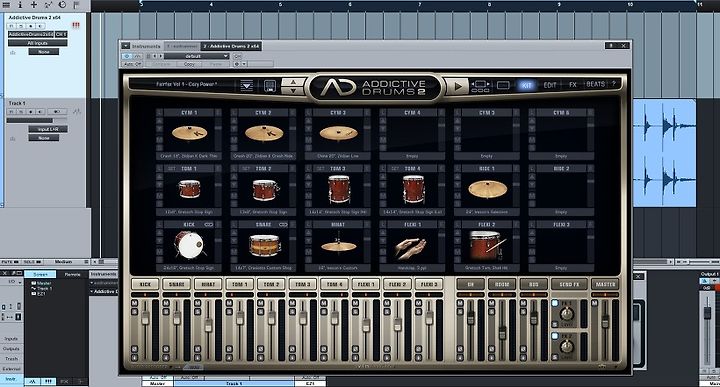Image resolution: width=720 pixels, height=387 pixels.
Task: Preview the HIHAT image
Action: pyautogui.click(x=338, y=245)
